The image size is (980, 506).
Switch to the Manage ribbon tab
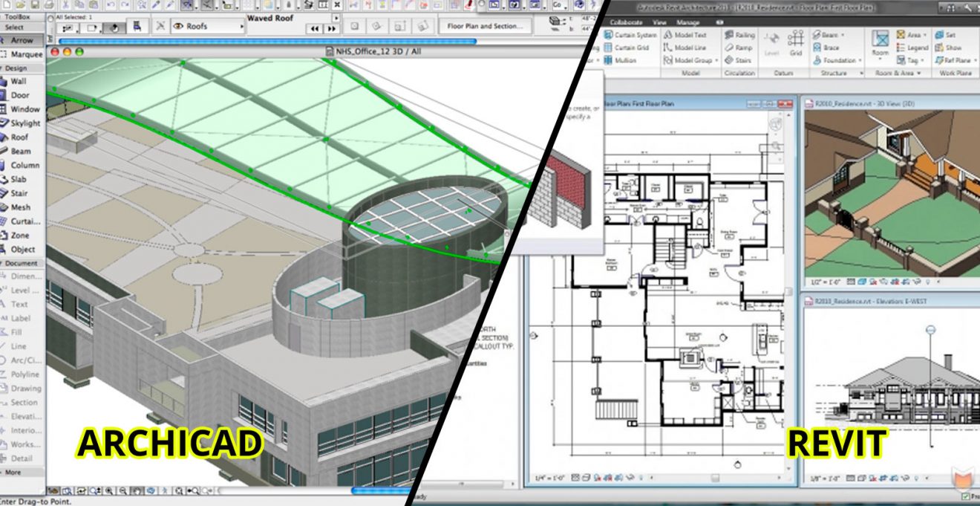pyautogui.click(x=687, y=23)
